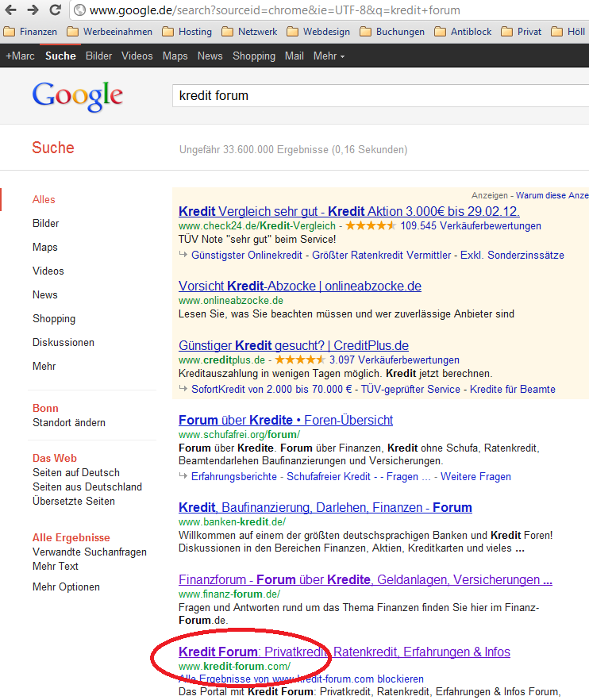Click the globe icon in the address bar
Image resolution: width=589 pixels, height=700 pixels.
[x=79, y=10]
